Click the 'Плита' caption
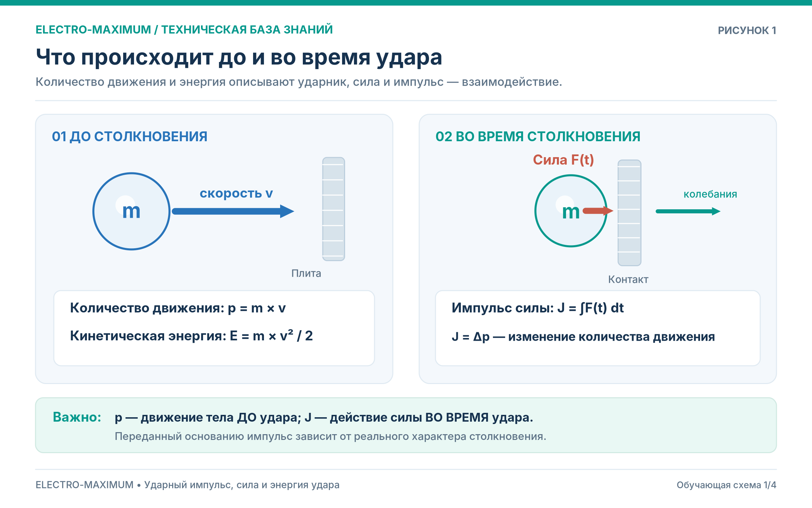 pos(306,273)
